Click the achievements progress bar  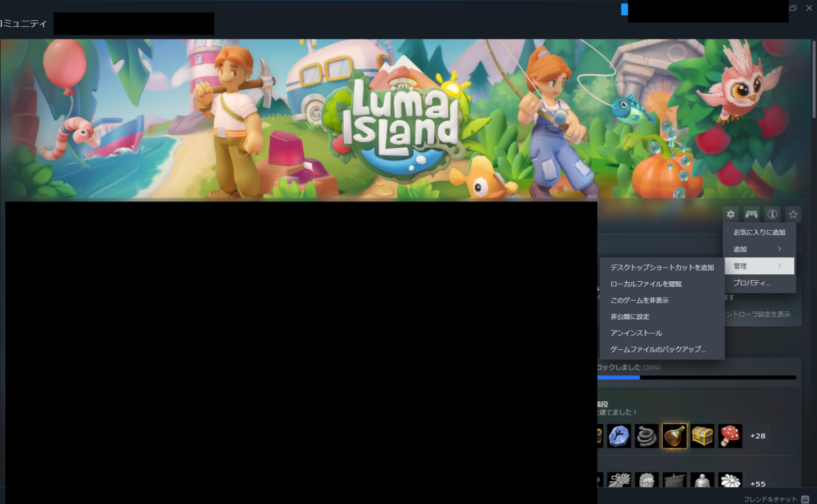(x=697, y=377)
